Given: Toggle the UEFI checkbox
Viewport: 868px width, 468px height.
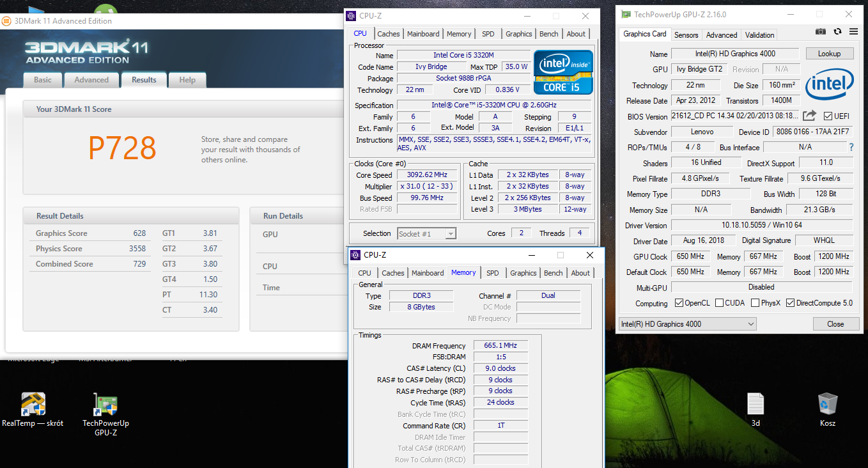Looking at the screenshot, I should 828,116.
